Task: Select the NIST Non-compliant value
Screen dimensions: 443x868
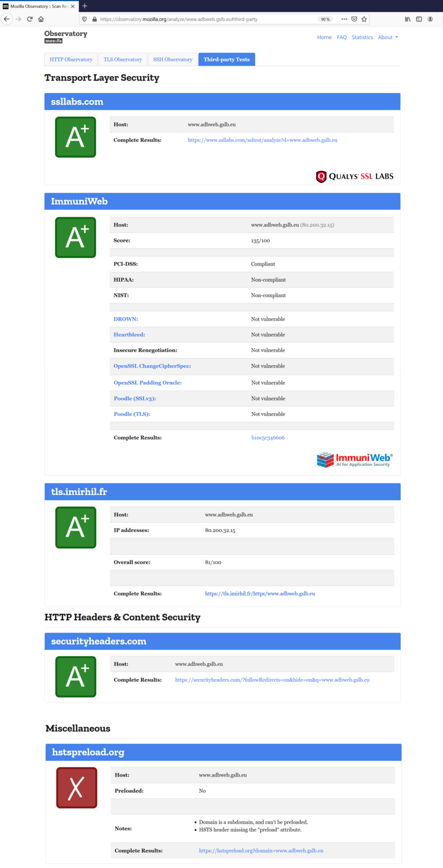Action: pos(269,295)
